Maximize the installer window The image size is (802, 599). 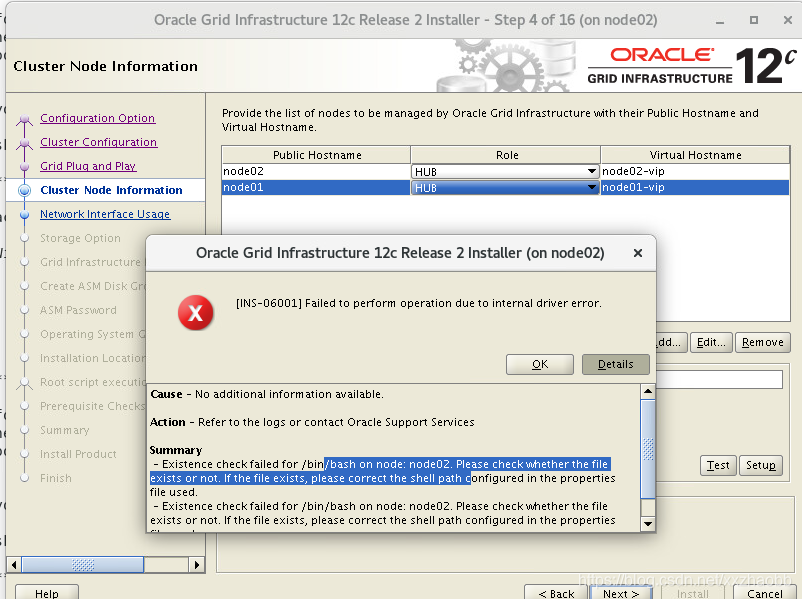click(x=753, y=20)
